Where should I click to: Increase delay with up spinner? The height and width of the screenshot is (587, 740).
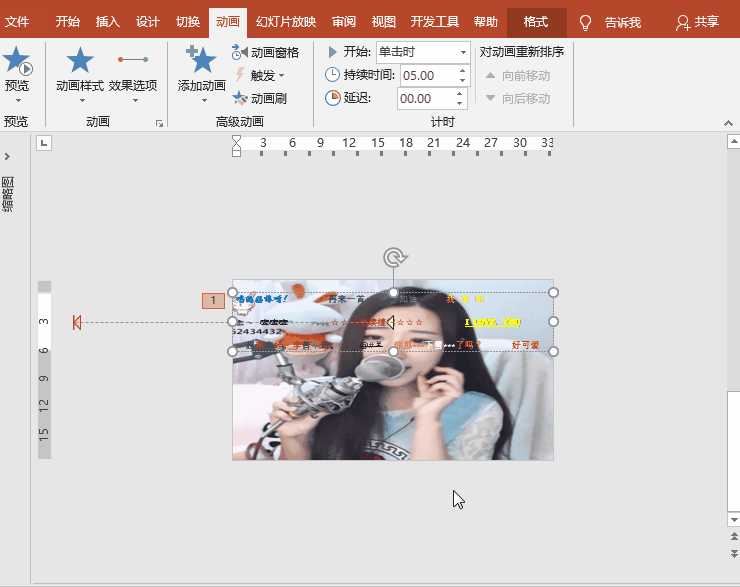[x=459, y=94]
